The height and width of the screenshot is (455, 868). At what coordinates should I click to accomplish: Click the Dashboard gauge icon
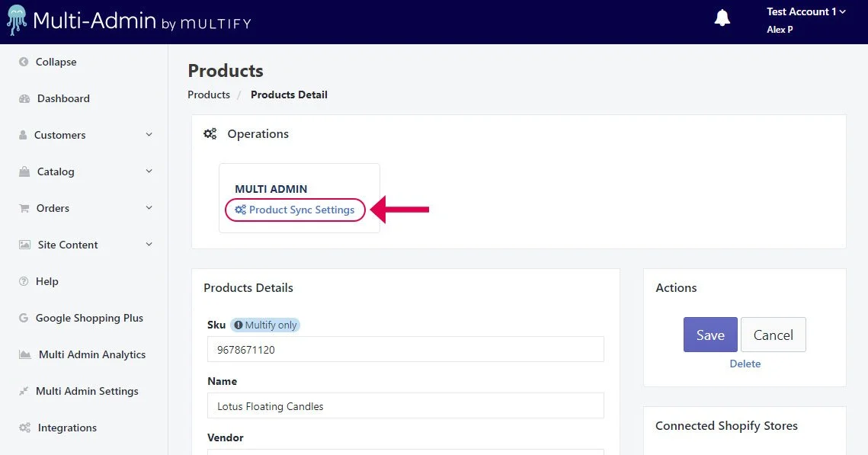coord(24,98)
